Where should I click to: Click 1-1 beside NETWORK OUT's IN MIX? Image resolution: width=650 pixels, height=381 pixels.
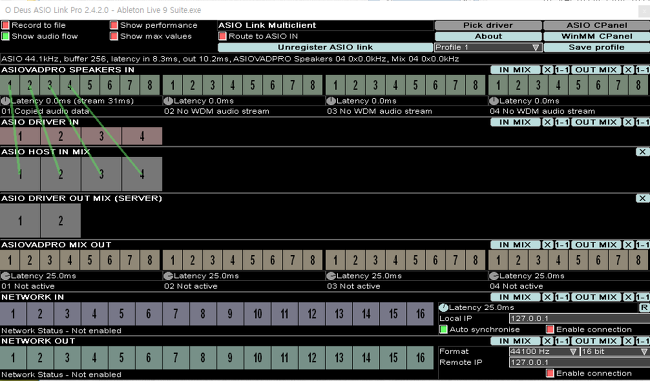562,341
